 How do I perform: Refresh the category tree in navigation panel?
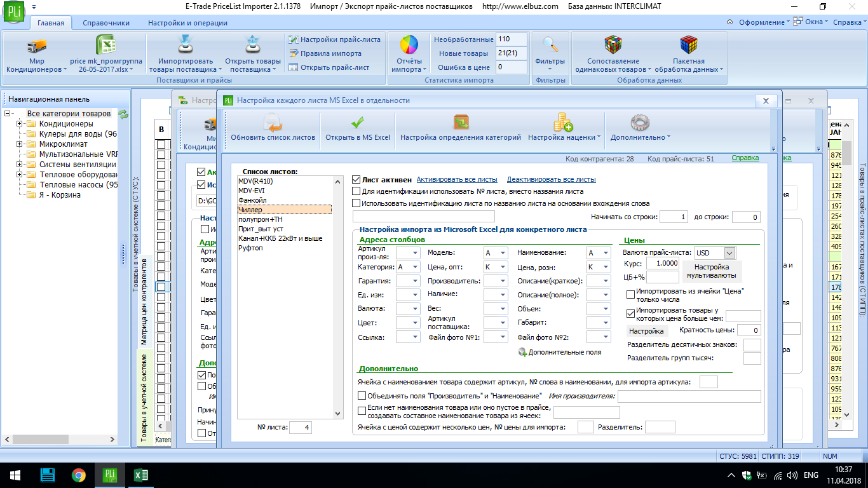123,114
